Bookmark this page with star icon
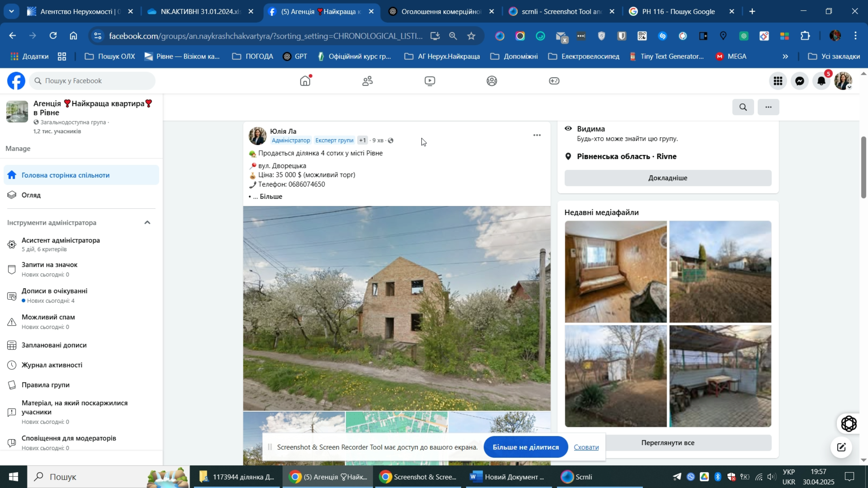This screenshot has height=488, width=868. pos(471,36)
